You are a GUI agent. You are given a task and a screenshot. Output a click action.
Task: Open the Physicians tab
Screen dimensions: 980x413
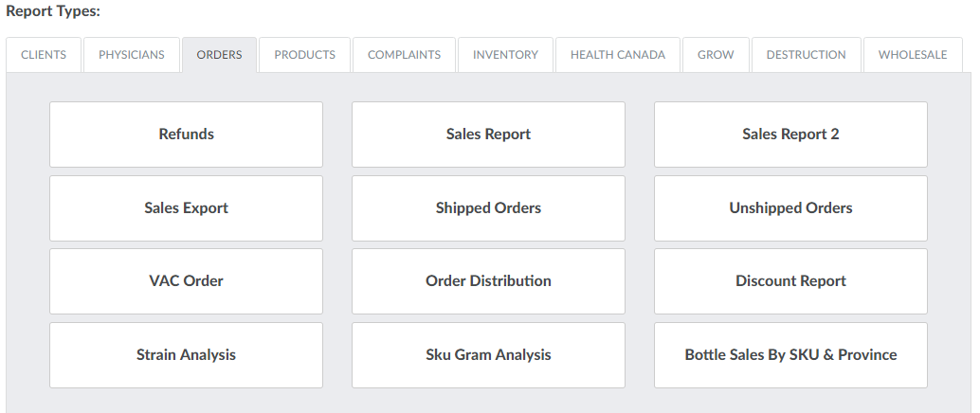point(132,55)
